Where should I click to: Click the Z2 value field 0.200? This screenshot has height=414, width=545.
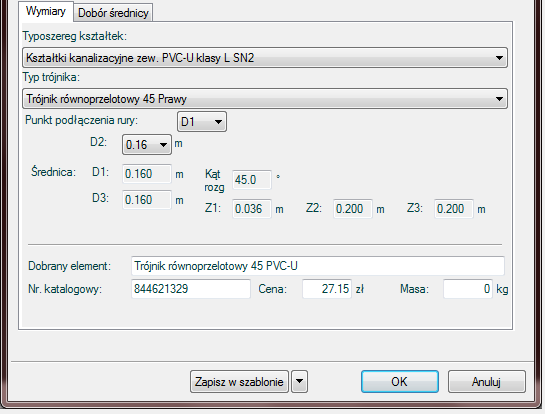pyautogui.click(x=353, y=209)
